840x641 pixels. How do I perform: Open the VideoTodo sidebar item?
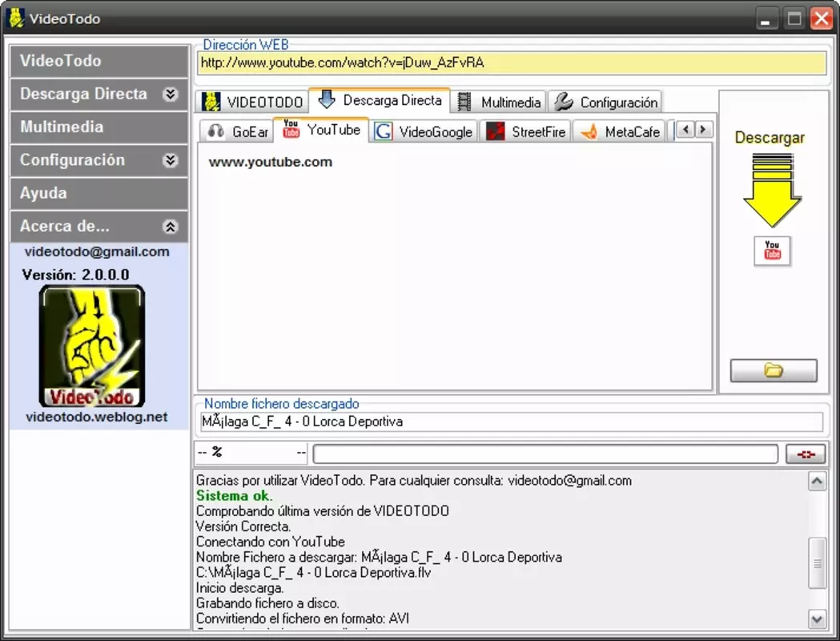click(x=99, y=61)
